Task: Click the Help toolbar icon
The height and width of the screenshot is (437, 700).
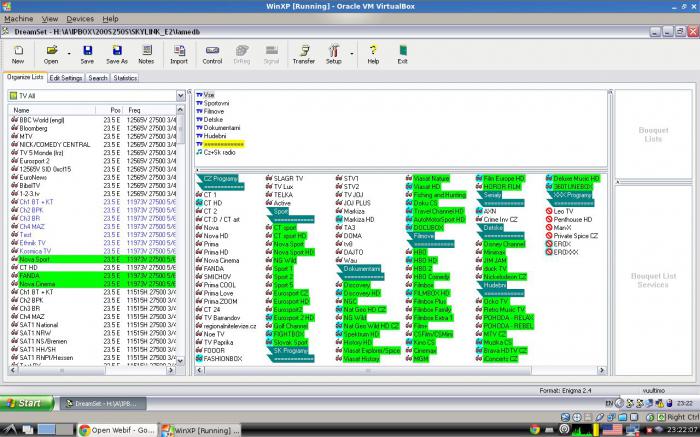Action: click(373, 54)
